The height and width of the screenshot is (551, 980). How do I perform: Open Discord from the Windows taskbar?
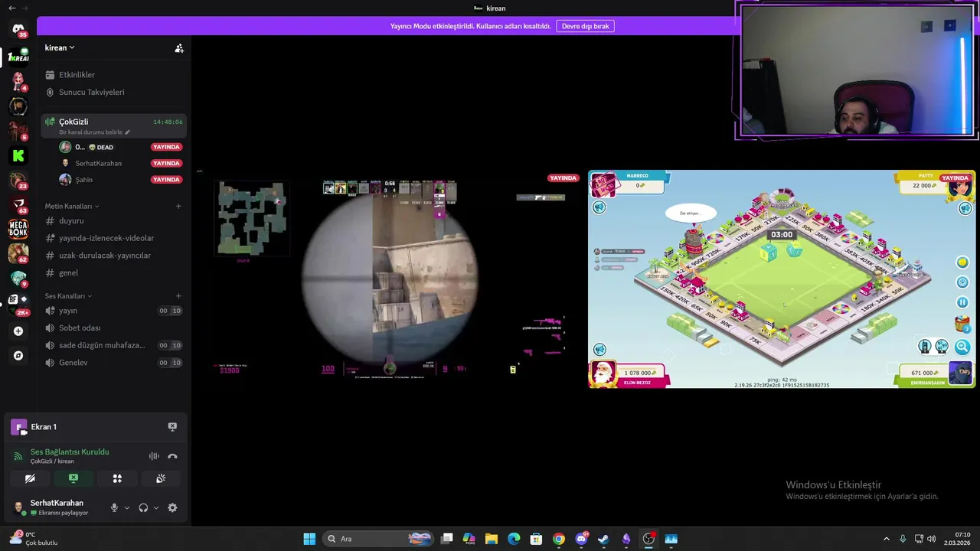pos(581,539)
